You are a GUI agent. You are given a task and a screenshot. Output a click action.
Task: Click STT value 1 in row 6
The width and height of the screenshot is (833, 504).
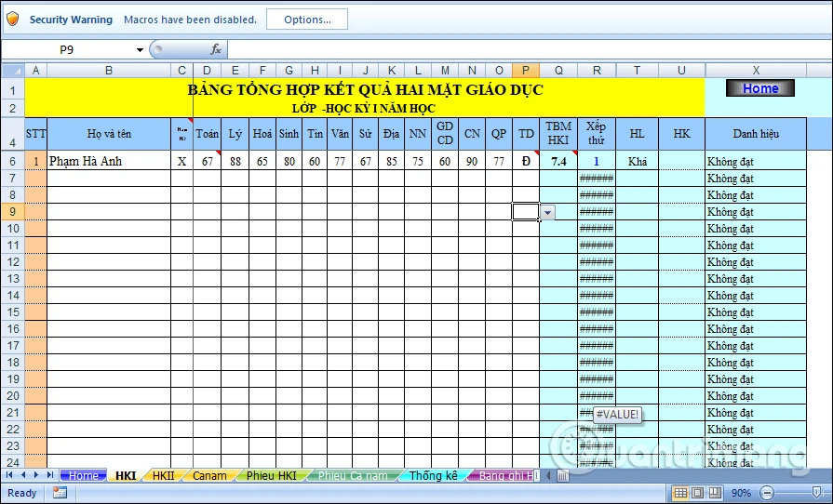(x=35, y=161)
